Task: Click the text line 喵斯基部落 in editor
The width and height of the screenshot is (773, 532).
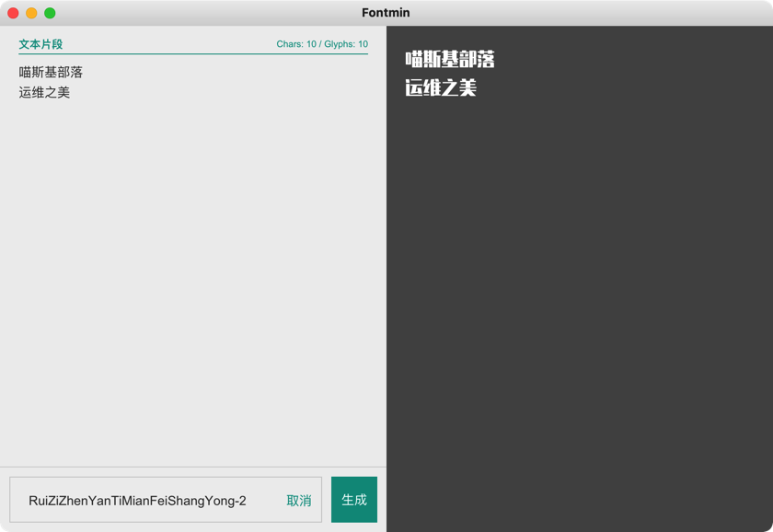Action: pyautogui.click(x=51, y=72)
